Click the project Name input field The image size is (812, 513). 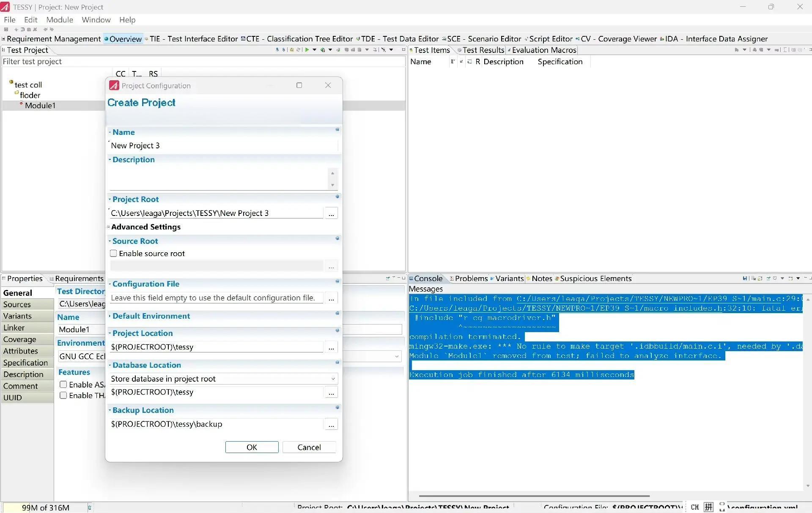click(223, 146)
